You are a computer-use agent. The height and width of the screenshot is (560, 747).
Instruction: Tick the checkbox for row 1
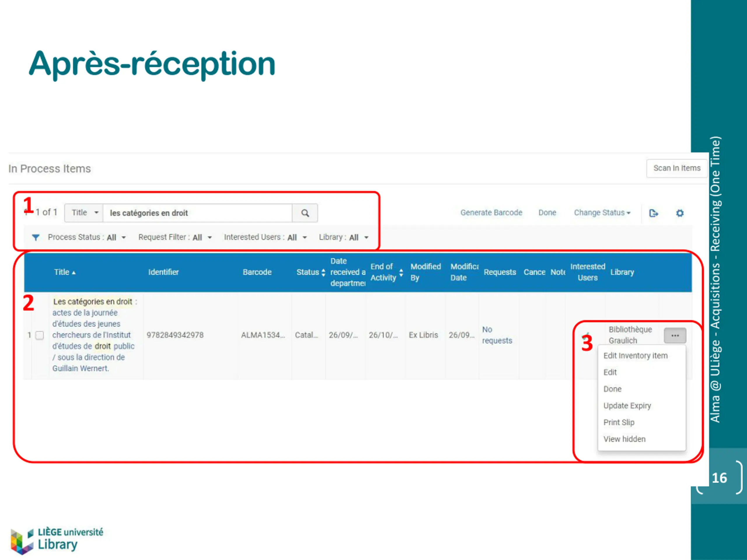(40, 335)
